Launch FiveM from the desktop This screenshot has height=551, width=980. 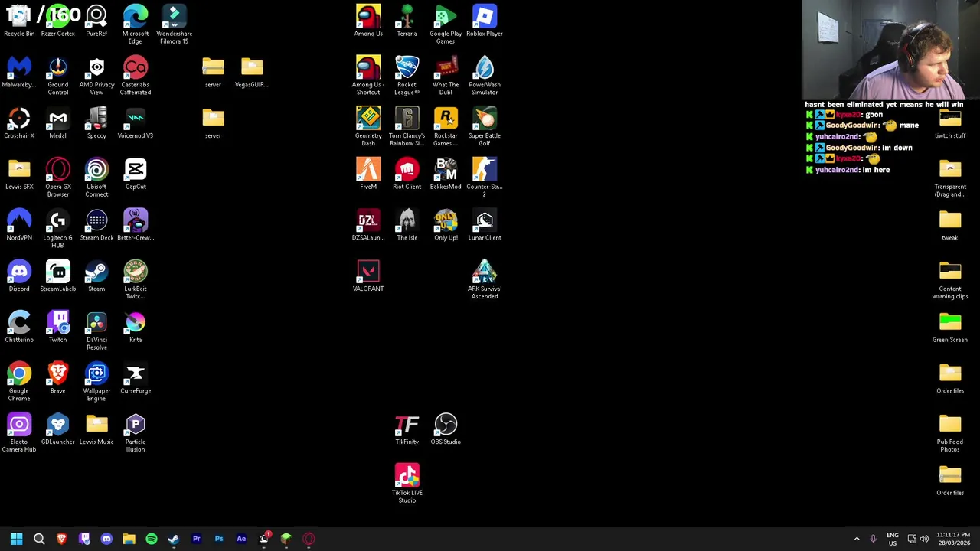pyautogui.click(x=368, y=174)
